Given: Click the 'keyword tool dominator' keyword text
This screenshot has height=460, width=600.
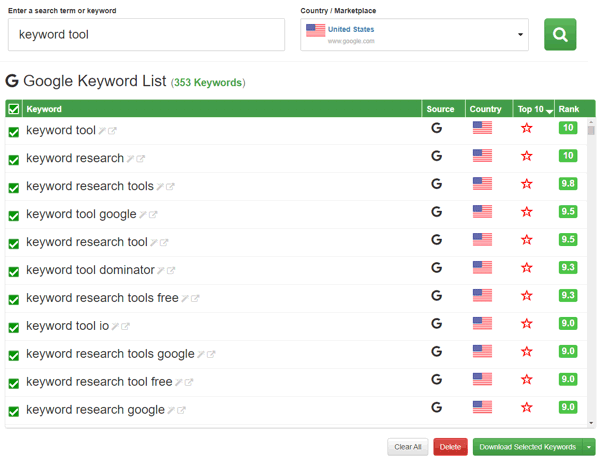Looking at the screenshot, I should 90,270.
